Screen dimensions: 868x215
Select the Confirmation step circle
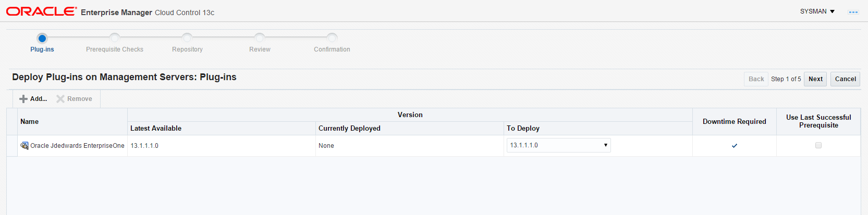pos(332,38)
